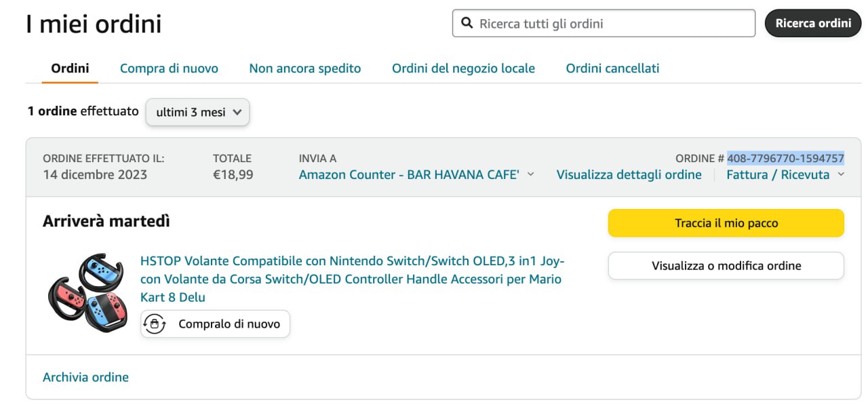Expand the Fattura / Ricevuta chevron
Viewport: 868px width, 407px height.
tap(841, 174)
